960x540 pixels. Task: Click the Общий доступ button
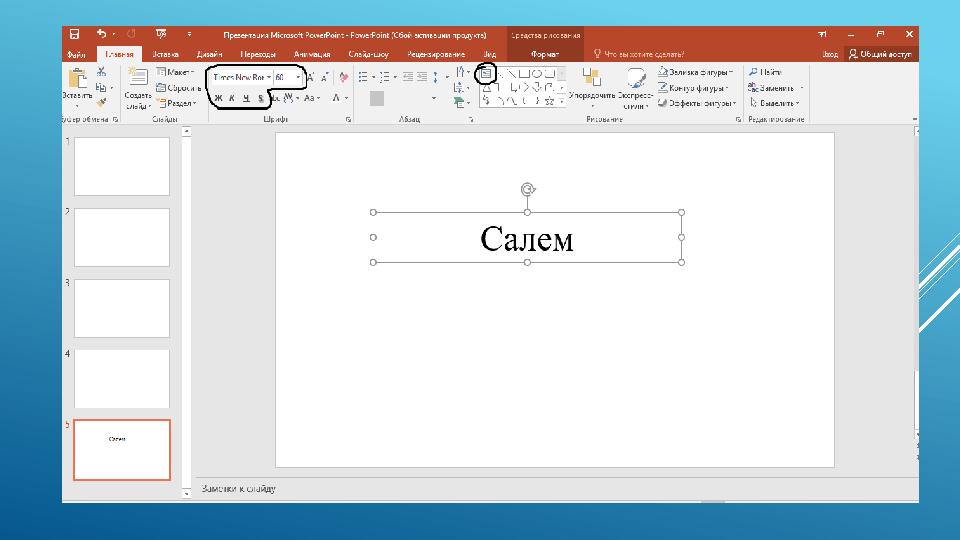[x=880, y=54]
